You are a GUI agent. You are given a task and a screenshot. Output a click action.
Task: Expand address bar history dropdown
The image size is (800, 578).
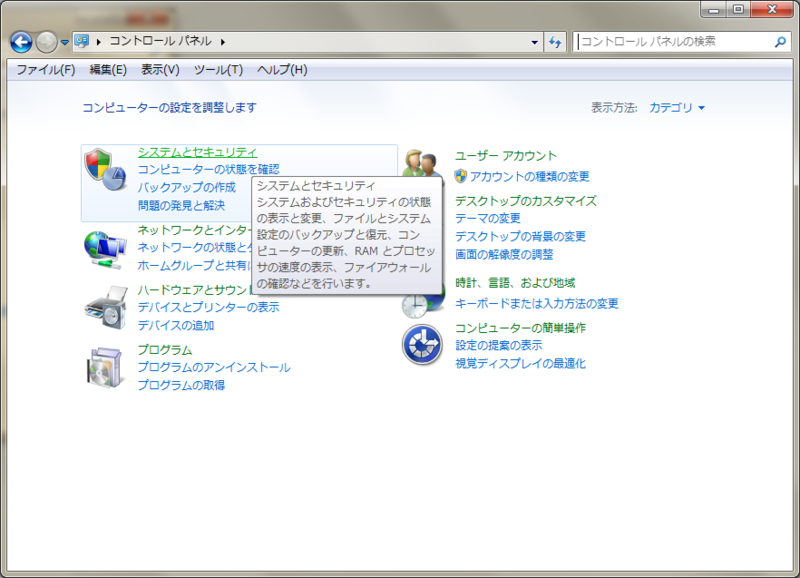point(534,42)
